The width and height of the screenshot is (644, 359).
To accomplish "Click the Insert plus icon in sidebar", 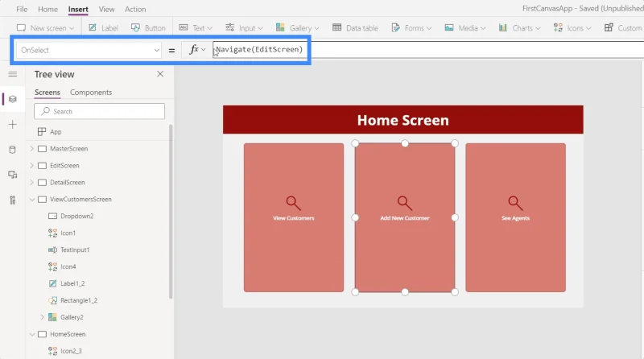I will [x=13, y=125].
